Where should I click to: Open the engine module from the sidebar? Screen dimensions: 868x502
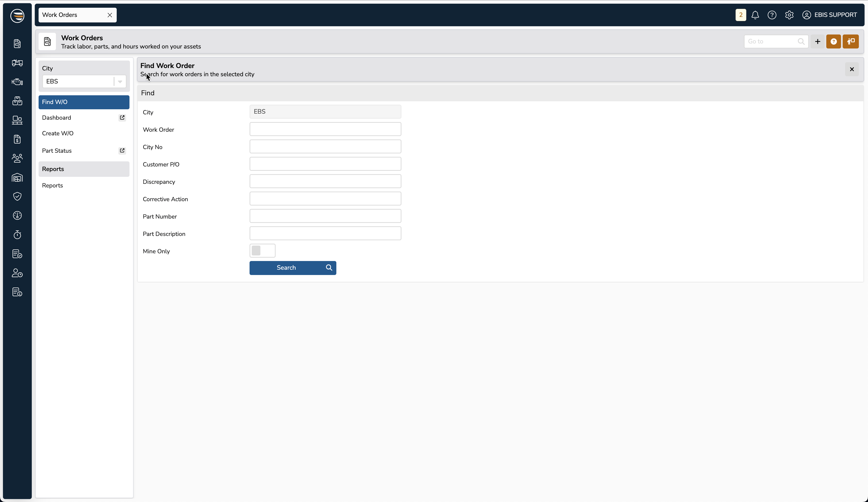17,82
